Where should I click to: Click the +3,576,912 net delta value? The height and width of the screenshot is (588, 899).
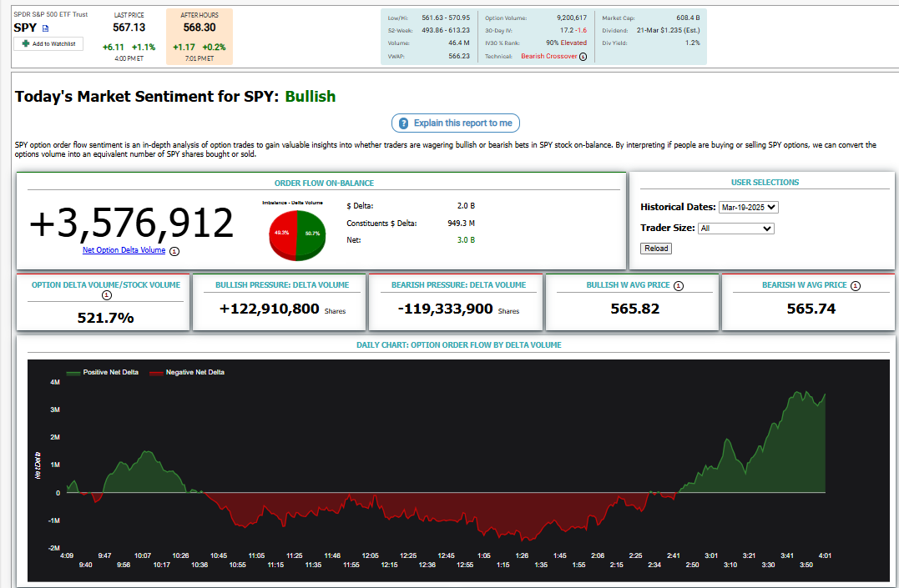(x=132, y=223)
